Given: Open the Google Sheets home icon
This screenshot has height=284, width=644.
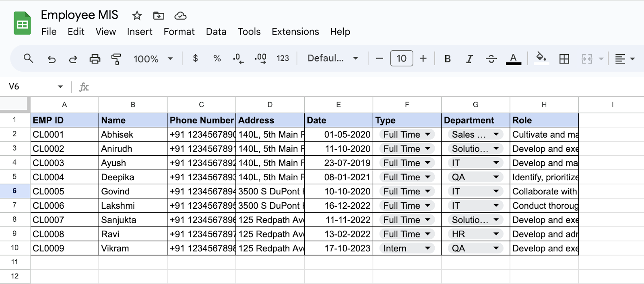Looking at the screenshot, I should tap(22, 23).
